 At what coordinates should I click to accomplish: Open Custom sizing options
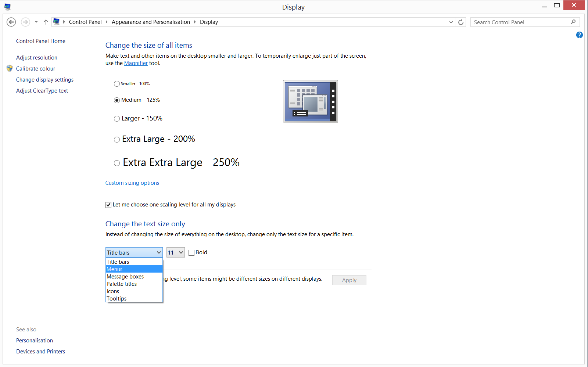tap(132, 183)
